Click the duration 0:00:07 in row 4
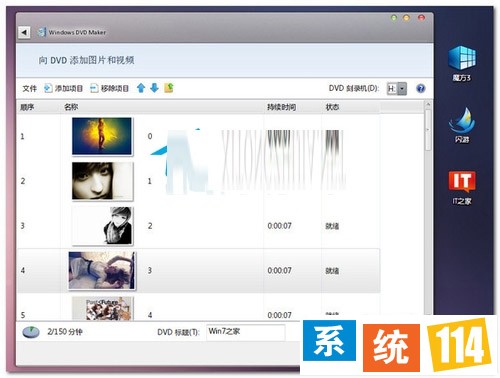 point(280,271)
